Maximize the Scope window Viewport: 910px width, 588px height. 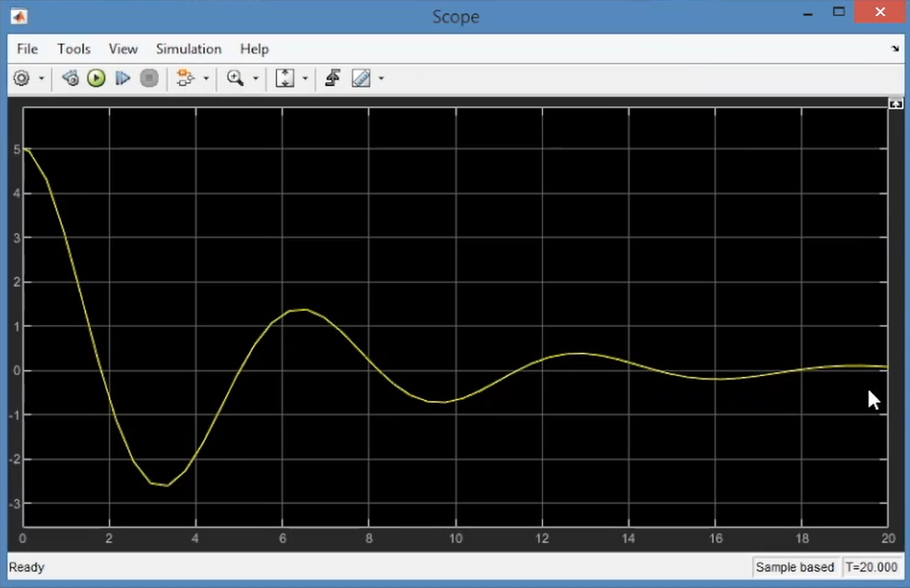point(838,12)
